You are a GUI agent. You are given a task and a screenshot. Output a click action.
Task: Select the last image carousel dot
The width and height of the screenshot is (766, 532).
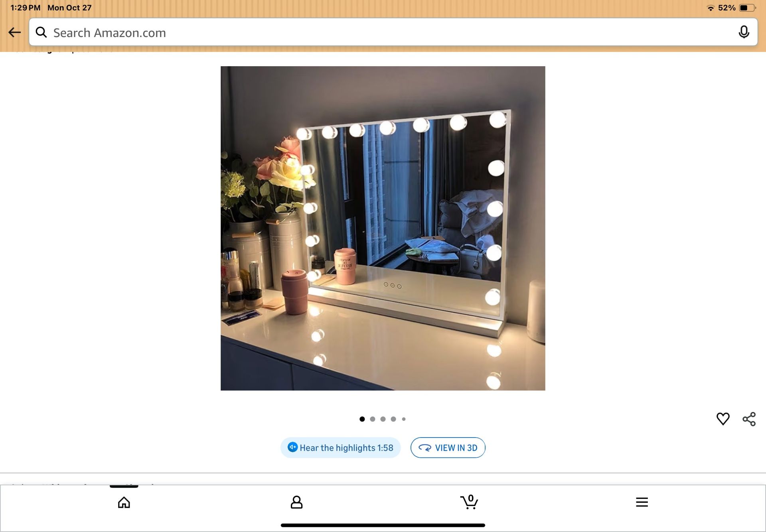(403, 419)
